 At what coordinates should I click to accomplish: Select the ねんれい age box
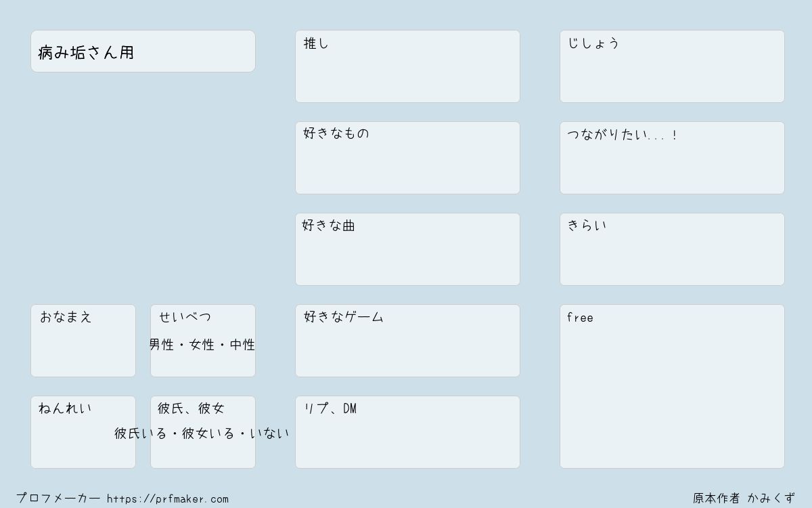(x=83, y=432)
